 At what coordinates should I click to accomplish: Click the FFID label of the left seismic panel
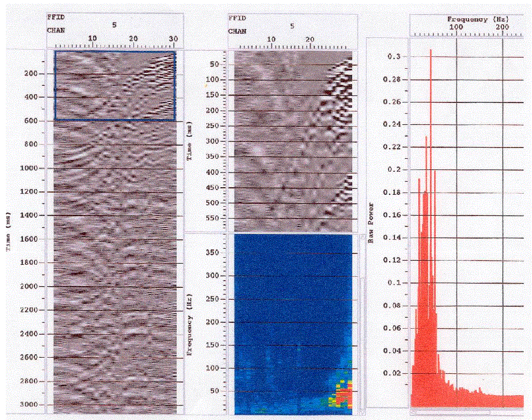56,17
